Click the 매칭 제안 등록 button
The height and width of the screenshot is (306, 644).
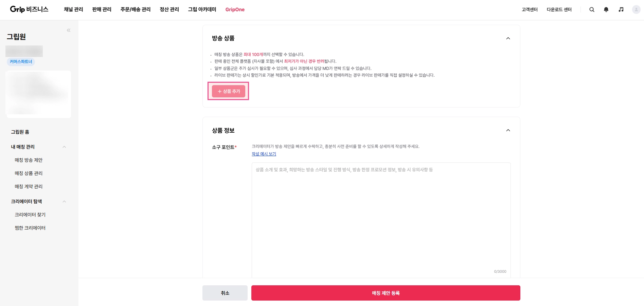386,293
